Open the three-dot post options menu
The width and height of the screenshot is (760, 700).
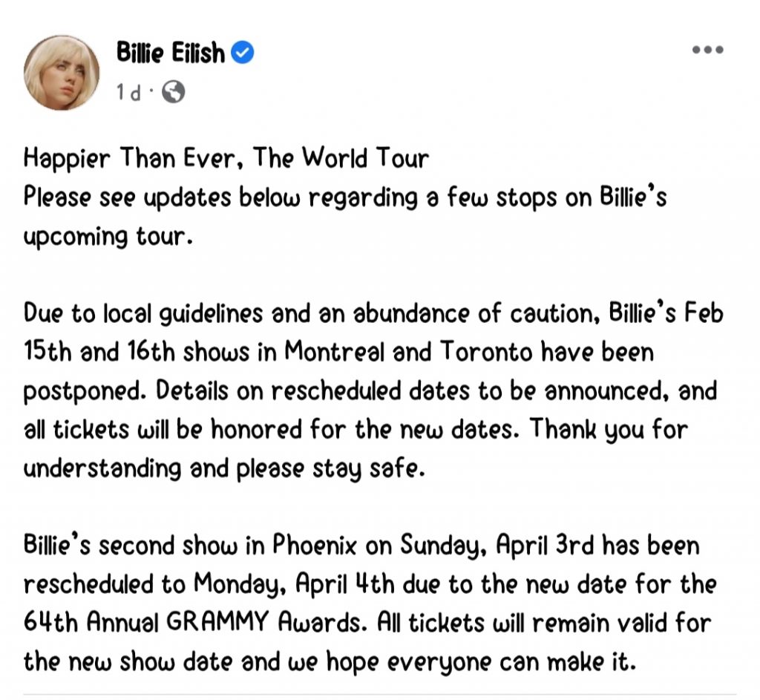coord(707,51)
